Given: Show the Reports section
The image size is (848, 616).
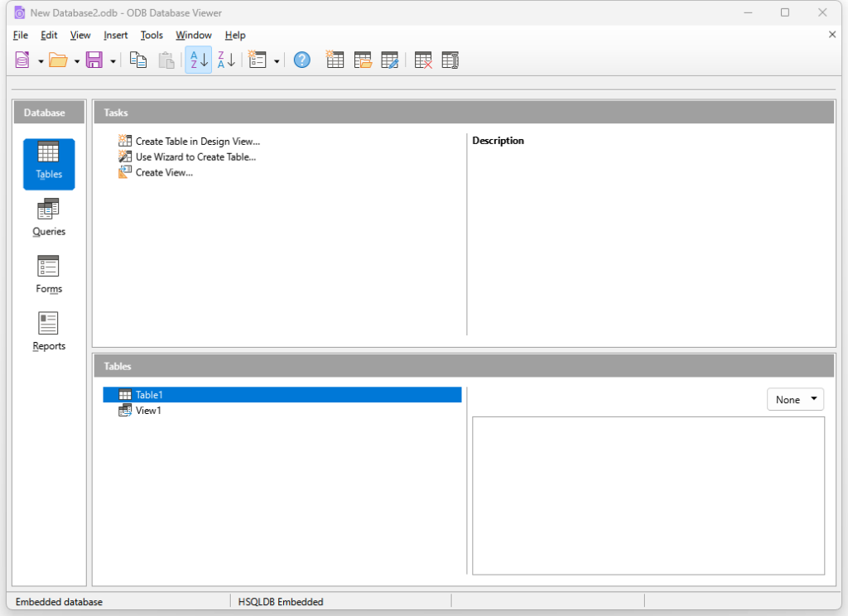Looking at the screenshot, I should [x=49, y=332].
